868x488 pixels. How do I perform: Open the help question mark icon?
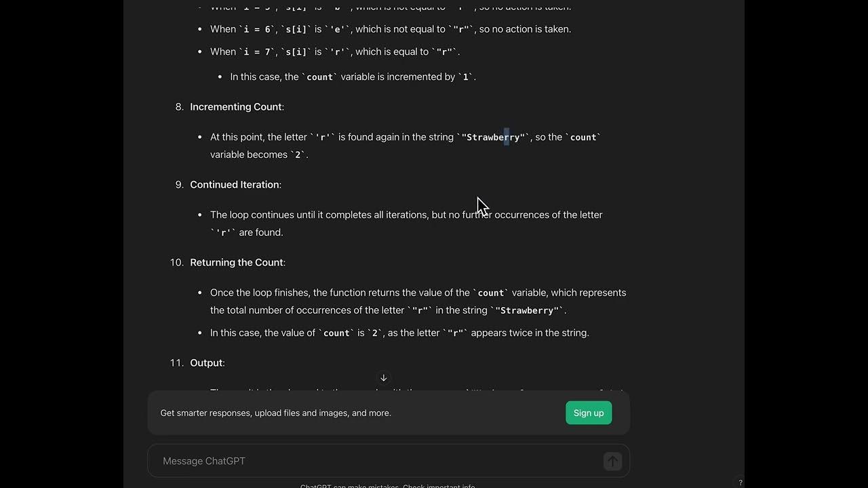740,483
